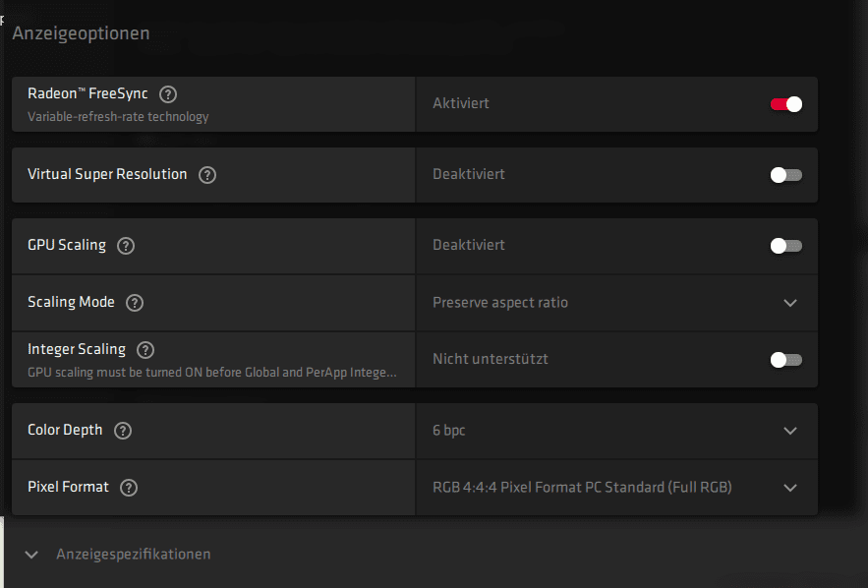Click the 'GPU scaling must be turned ON' note

point(212,374)
